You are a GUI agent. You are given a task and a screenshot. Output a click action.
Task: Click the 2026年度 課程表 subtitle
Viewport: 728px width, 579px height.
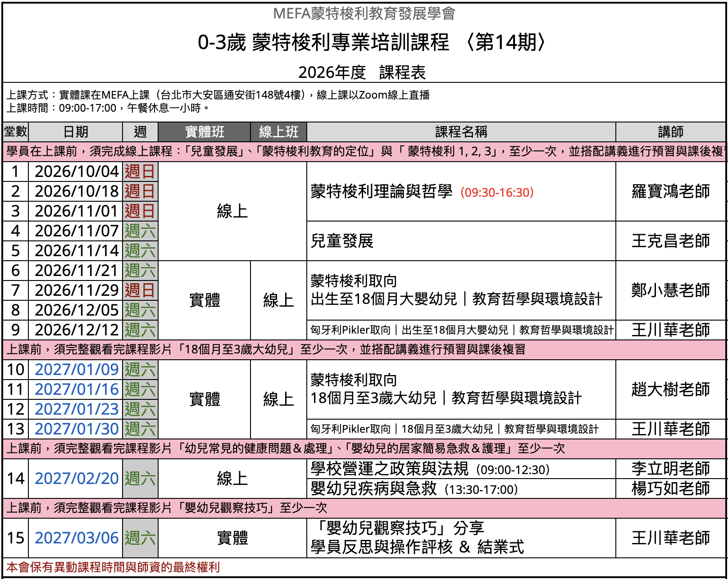362,72
